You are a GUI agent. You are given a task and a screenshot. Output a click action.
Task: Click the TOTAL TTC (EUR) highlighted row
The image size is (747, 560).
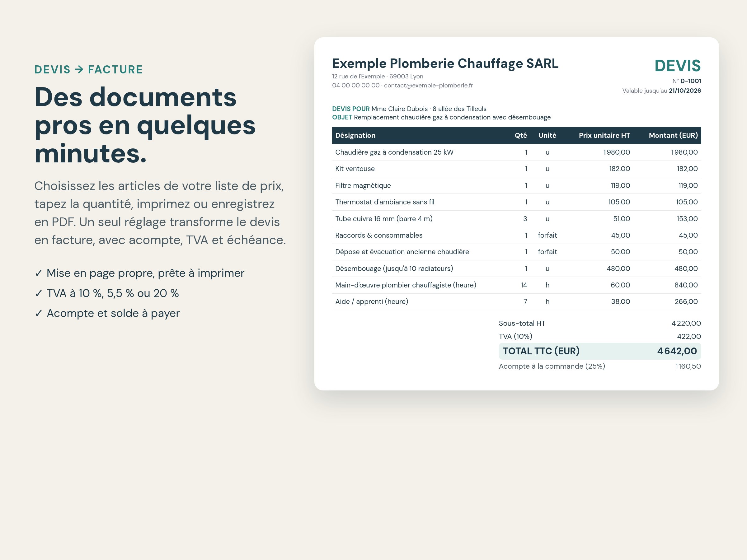(600, 351)
